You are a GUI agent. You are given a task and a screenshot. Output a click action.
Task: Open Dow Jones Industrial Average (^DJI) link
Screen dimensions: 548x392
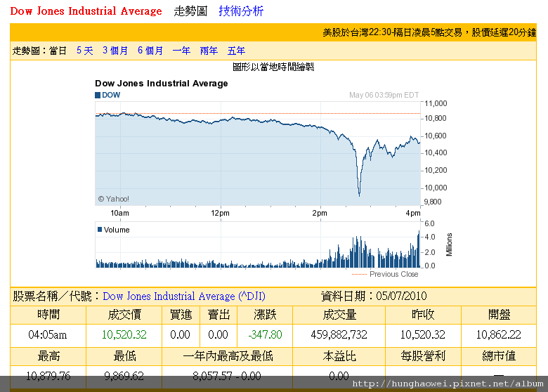coord(184,296)
